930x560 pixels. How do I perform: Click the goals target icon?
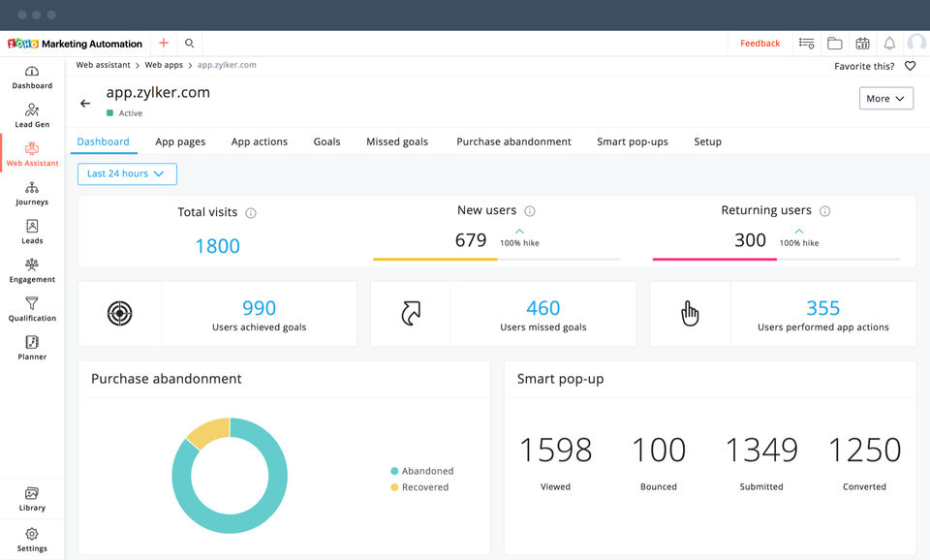click(x=120, y=313)
